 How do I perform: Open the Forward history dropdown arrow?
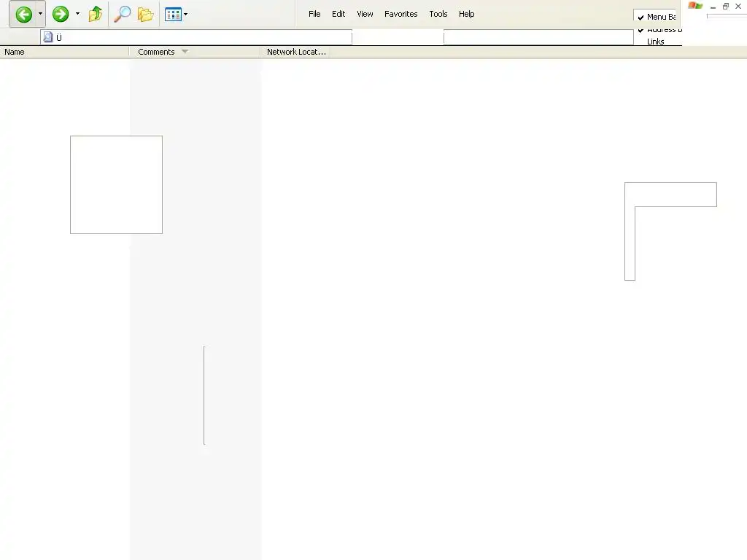click(77, 15)
